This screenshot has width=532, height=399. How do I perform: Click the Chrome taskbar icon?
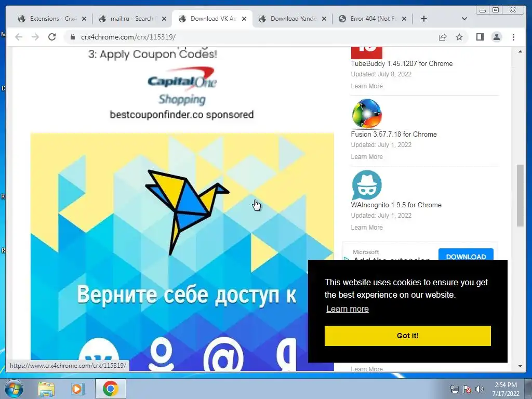pos(110,389)
